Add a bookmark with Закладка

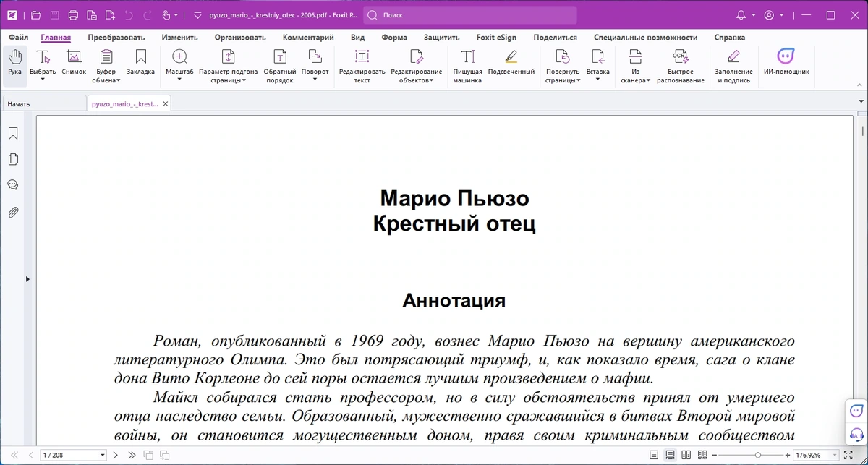pos(140,61)
